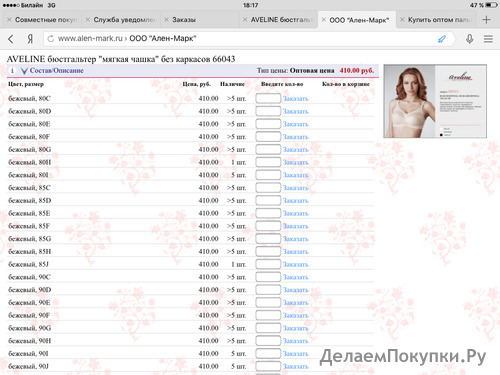This screenshot has height=375, width=500.
Task: Click Заказать for бежевый, 80D
Action: [295, 111]
